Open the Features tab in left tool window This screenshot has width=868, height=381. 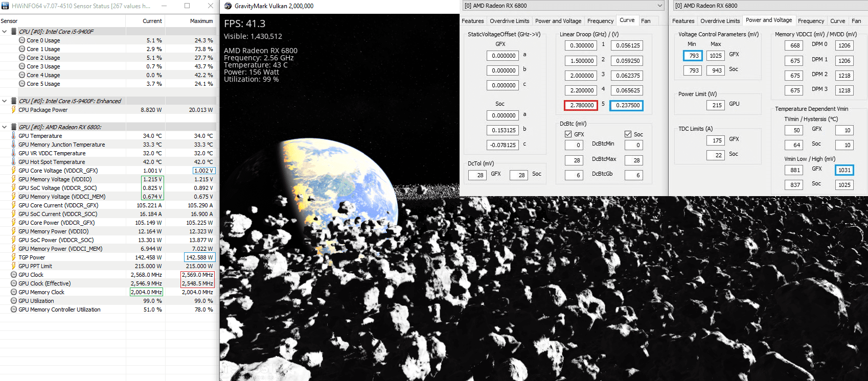tap(473, 21)
